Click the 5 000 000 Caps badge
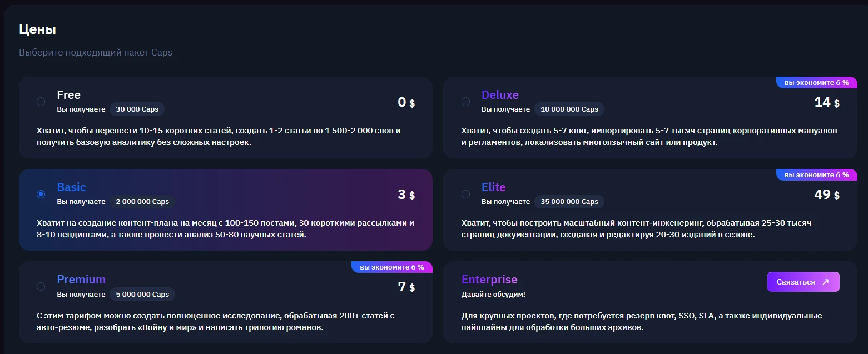 [x=142, y=294]
